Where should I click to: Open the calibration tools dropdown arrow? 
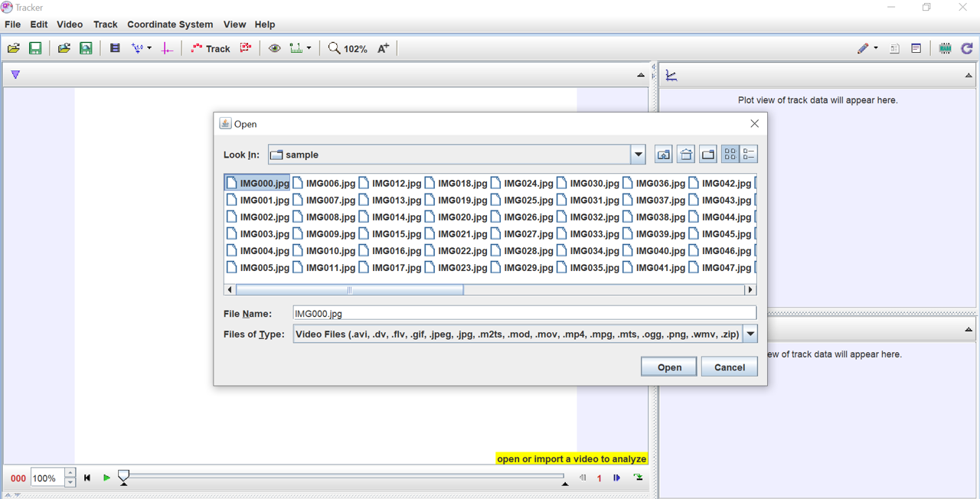149,48
